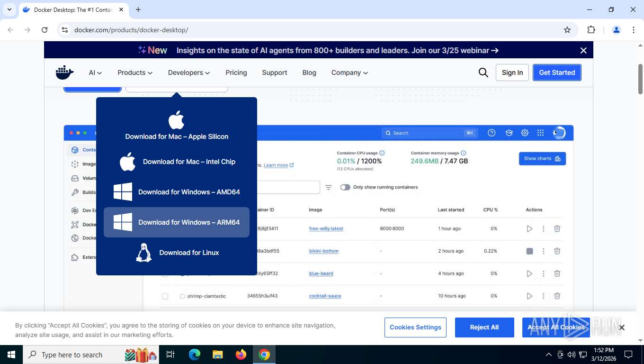Image resolution: width=644 pixels, height=364 pixels.
Task: Start the cocktail-sauce container
Action: click(529, 296)
